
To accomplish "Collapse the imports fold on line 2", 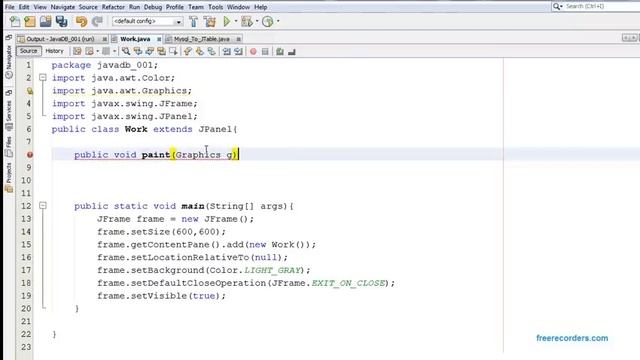I will coord(43,78).
